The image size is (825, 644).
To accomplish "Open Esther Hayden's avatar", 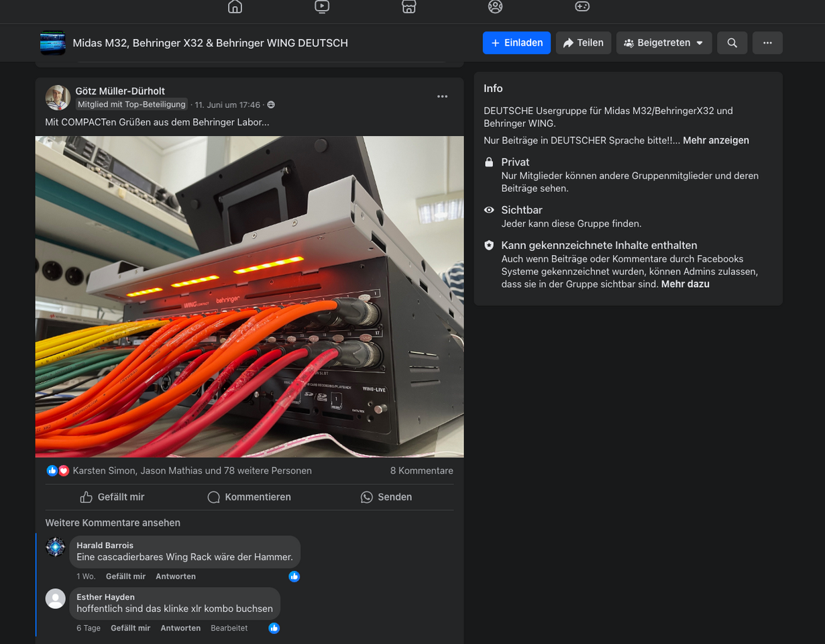I will click(56, 598).
